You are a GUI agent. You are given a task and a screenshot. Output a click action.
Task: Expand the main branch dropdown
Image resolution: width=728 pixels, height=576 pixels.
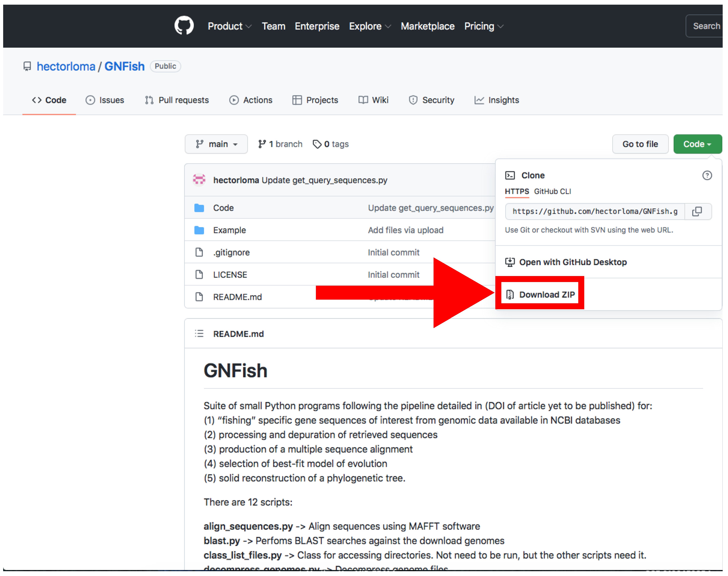[x=216, y=144]
